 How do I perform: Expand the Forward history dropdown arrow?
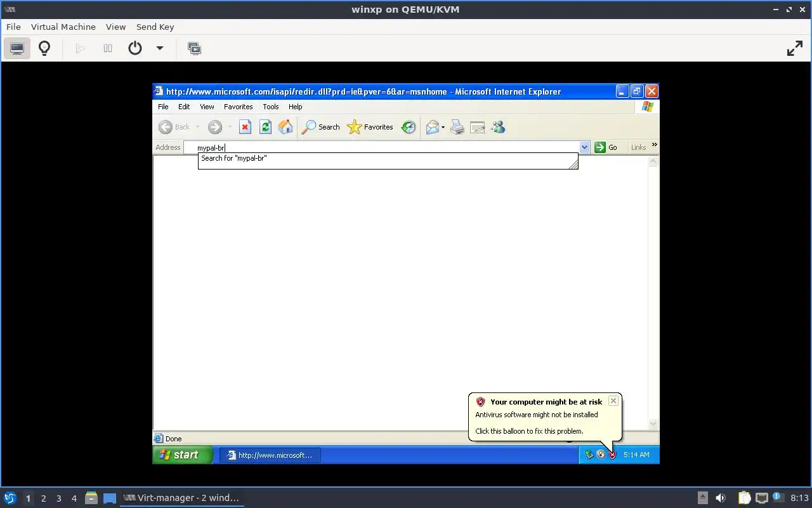(230, 127)
